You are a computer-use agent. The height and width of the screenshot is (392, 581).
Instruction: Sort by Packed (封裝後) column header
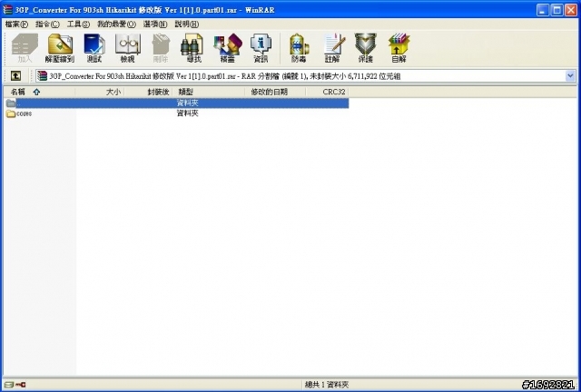point(148,92)
